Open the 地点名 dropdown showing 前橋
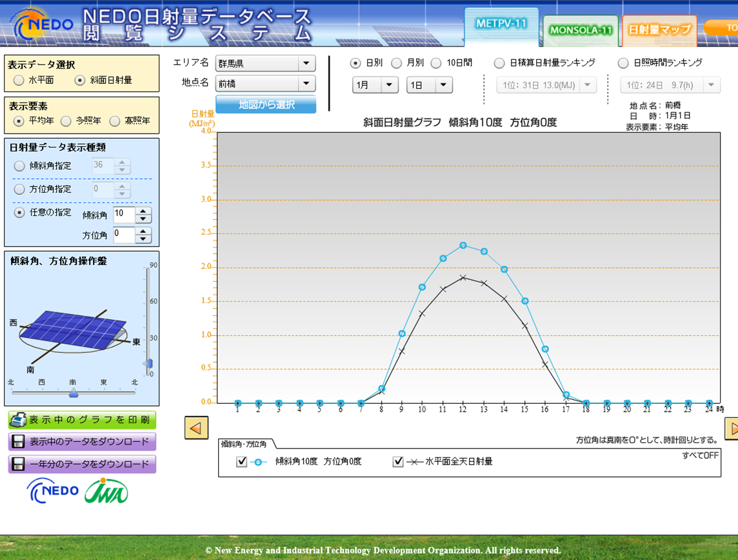The height and width of the screenshot is (560, 738). click(265, 84)
